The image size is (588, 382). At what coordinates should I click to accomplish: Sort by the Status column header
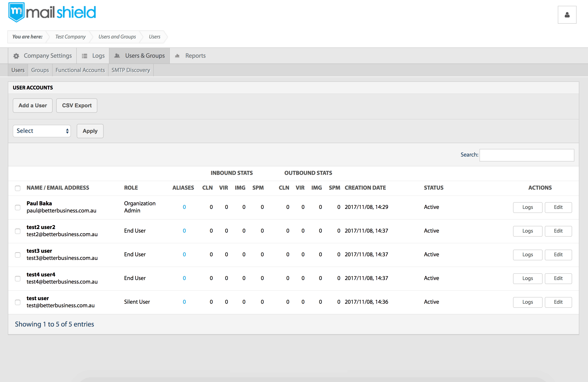pyautogui.click(x=434, y=188)
